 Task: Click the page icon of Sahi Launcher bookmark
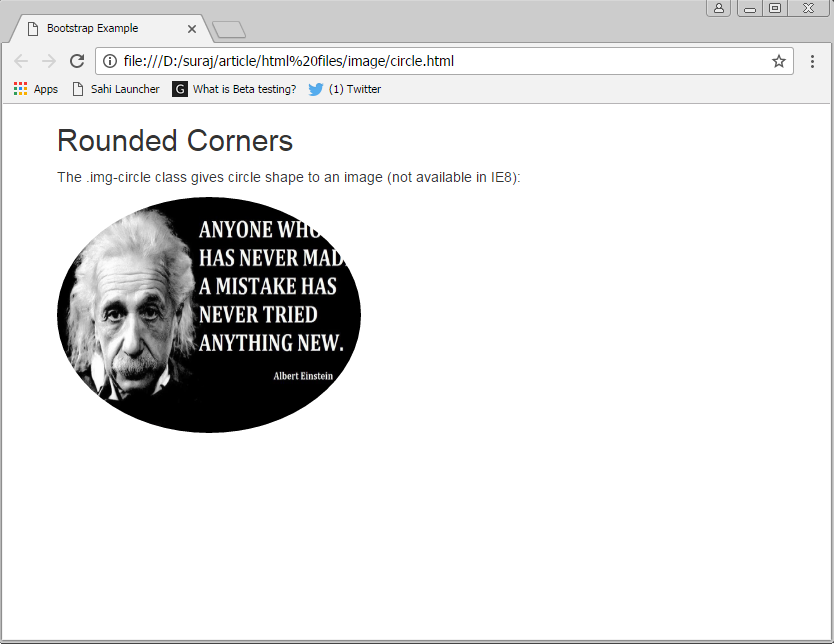click(x=78, y=89)
